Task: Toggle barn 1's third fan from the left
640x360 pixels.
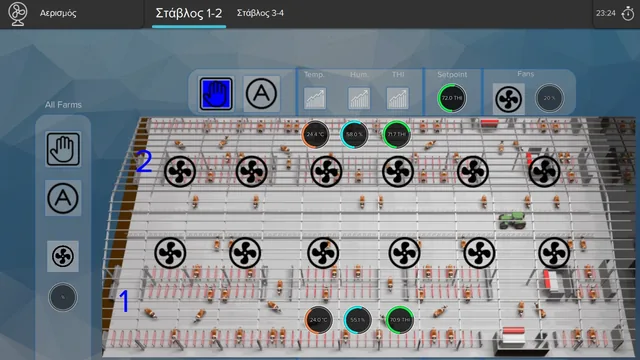Action: tap(323, 253)
